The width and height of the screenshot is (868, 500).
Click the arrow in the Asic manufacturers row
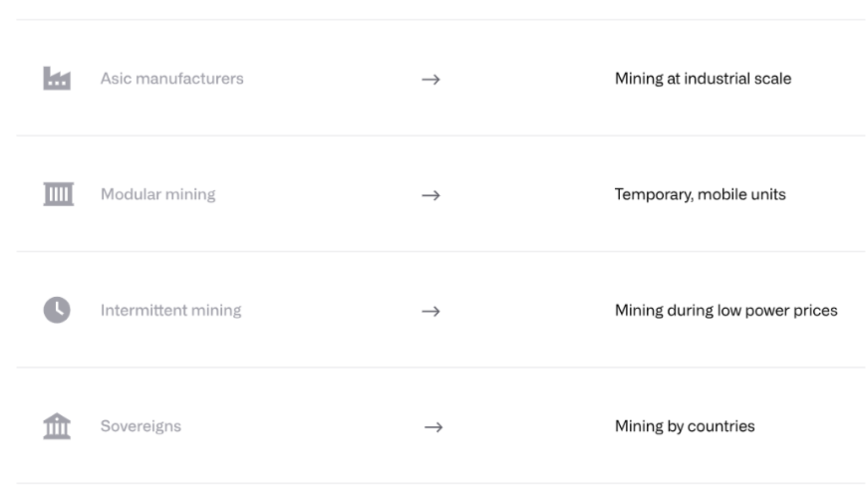point(431,80)
